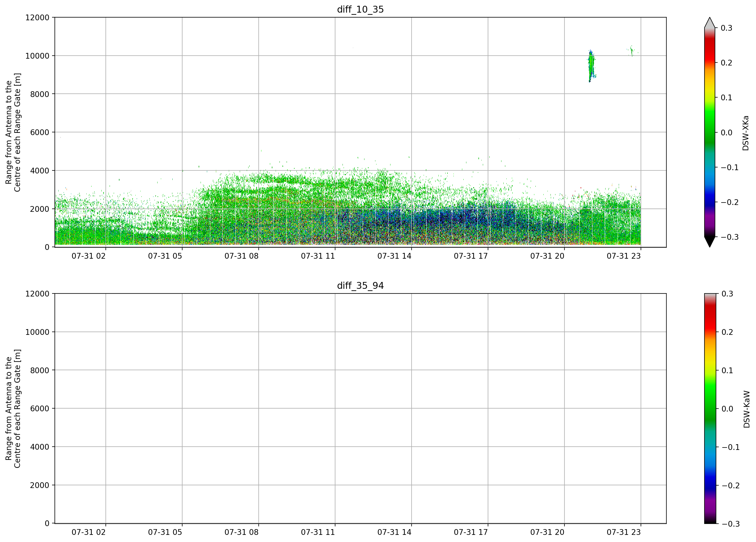
Task: Click '07-31 14' x-tick under diff_35_94
Action: coord(394,532)
